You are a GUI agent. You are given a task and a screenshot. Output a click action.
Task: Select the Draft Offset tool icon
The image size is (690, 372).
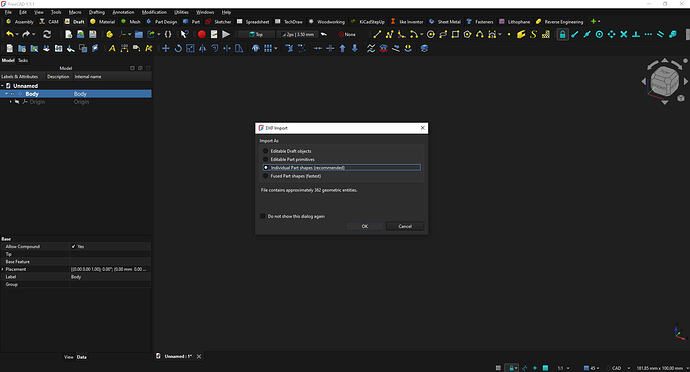(215, 48)
